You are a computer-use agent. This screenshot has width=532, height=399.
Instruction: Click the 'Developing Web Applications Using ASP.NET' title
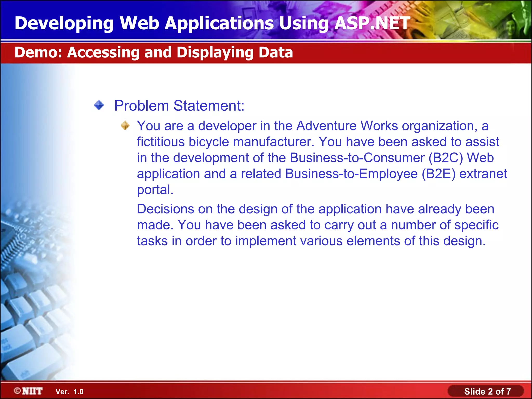[212, 23]
